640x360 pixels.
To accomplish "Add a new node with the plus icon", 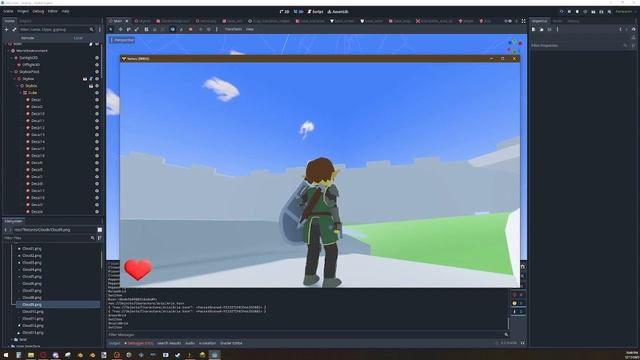I will (6, 29).
